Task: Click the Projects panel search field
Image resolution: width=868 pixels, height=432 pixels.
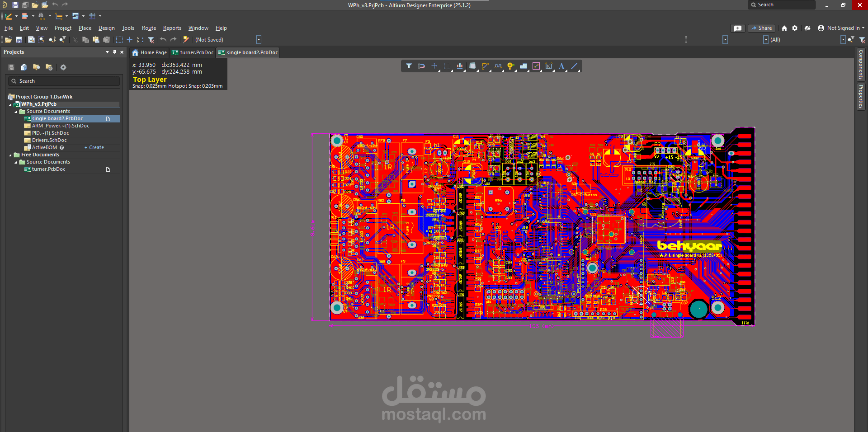Action: [64, 81]
